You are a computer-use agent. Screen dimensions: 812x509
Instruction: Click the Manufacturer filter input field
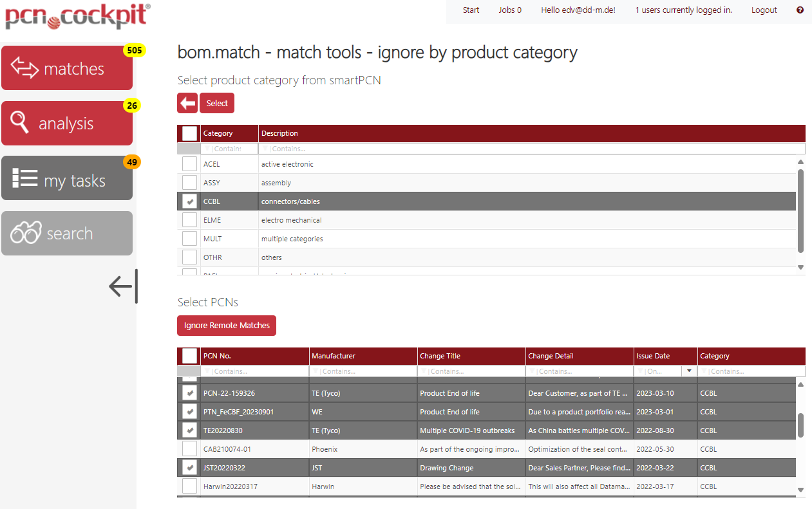pos(364,371)
